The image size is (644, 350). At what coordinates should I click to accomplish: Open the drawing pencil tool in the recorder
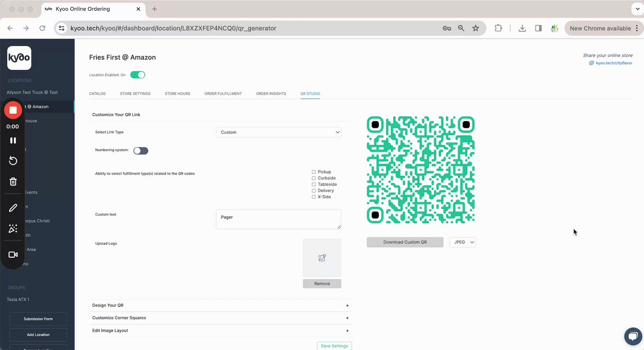[x=13, y=208]
